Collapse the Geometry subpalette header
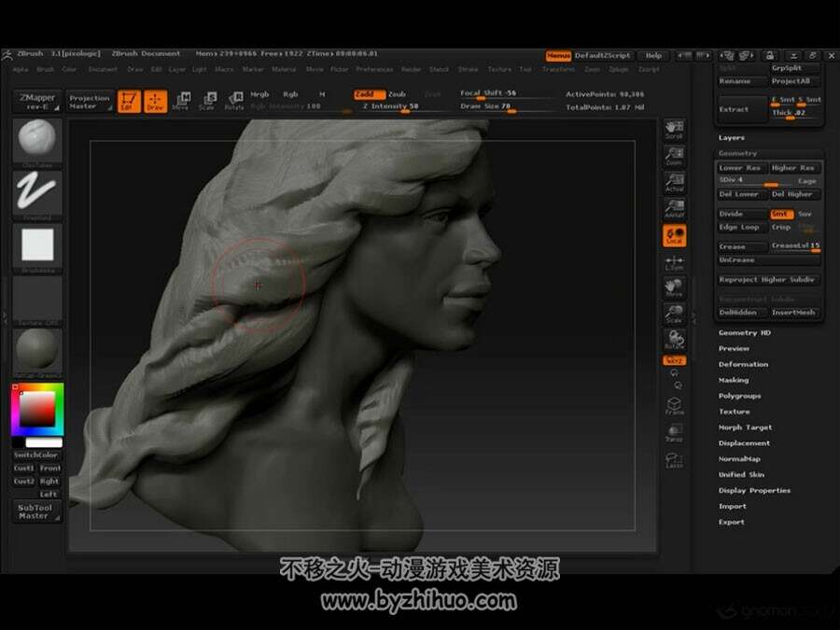This screenshot has height=630, width=840. click(x=738, y=154)
